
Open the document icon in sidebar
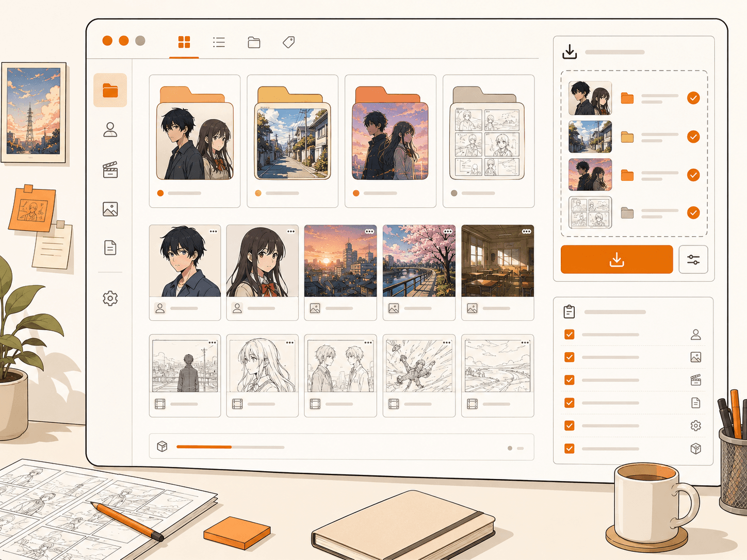coord(110,248)
